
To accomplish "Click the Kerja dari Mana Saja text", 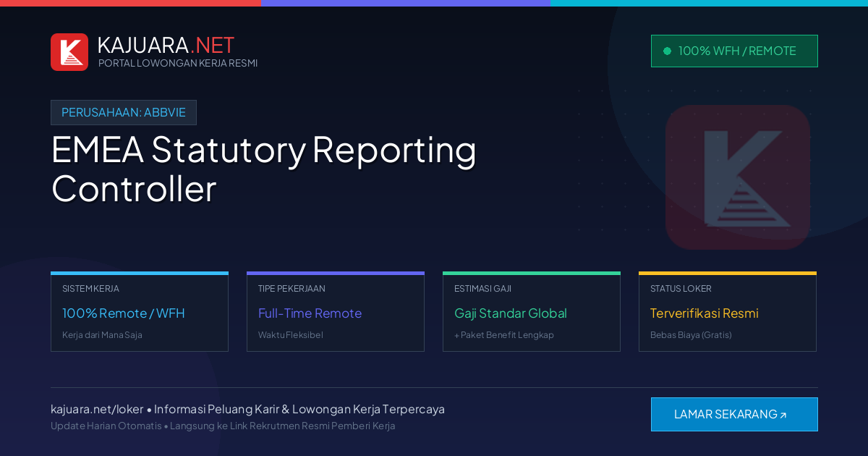I will pyautogui.click(x=102, y=335).
